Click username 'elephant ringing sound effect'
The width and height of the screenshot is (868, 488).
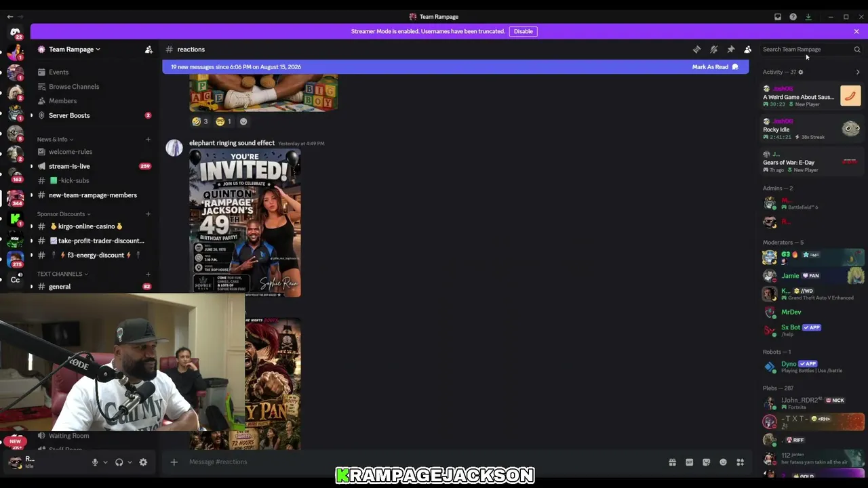(232, 143)
